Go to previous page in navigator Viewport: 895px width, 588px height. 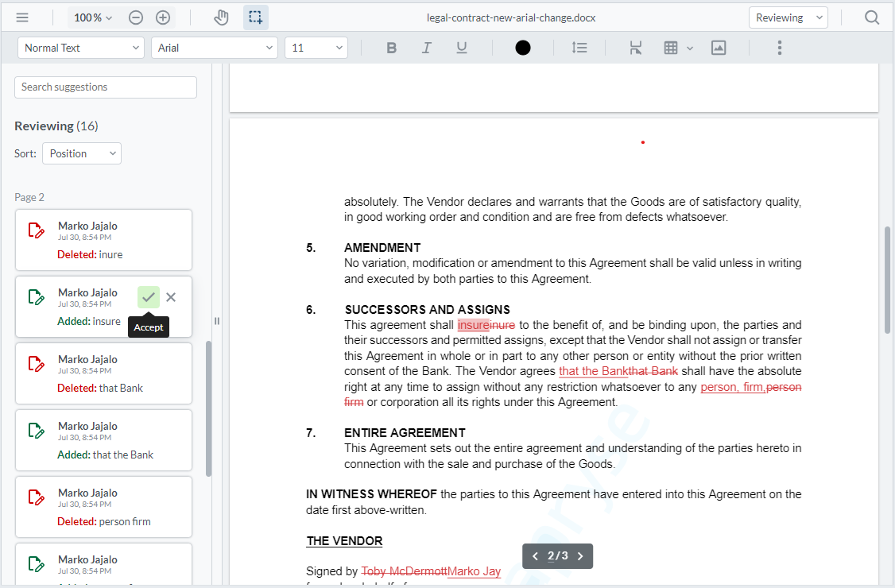535,556
